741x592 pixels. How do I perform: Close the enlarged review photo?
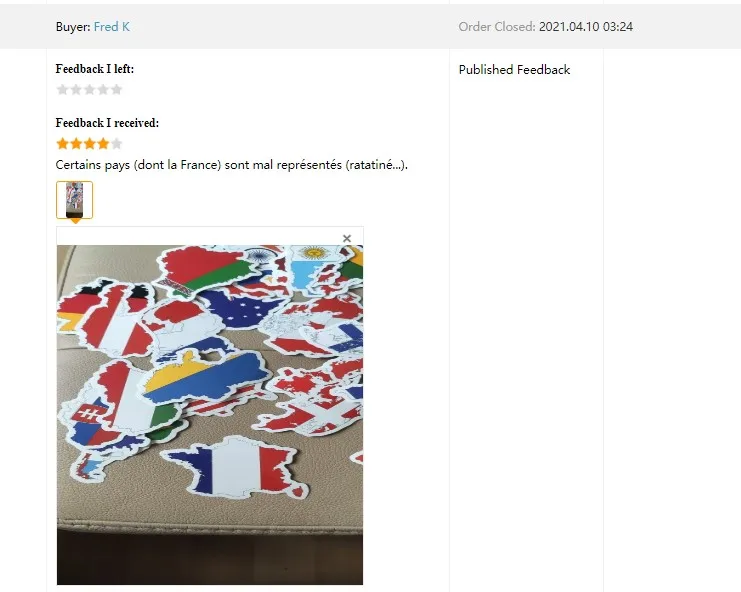click(347, 239)
